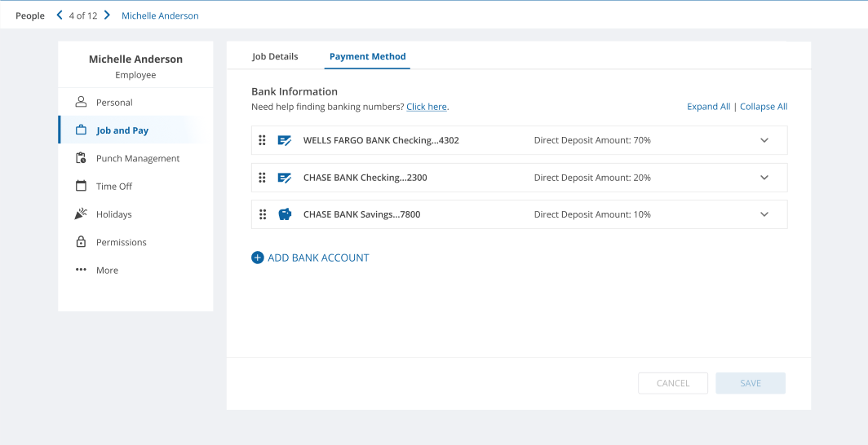Expand the Chase Bank Savings...7800 row
The width and height of the screenshot is (868, 445).
coord(764,214)
